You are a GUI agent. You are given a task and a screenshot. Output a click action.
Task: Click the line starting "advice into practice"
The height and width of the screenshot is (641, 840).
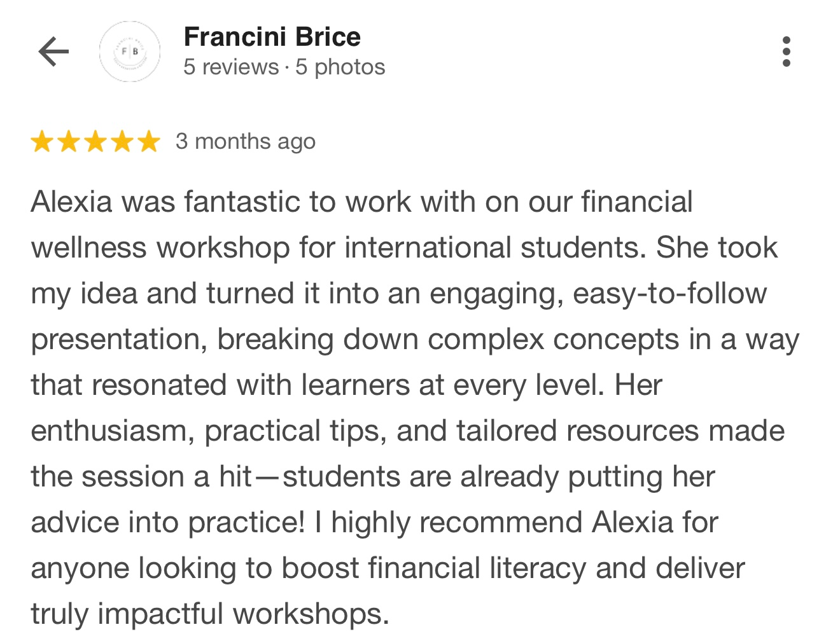(x=374, y=523)
